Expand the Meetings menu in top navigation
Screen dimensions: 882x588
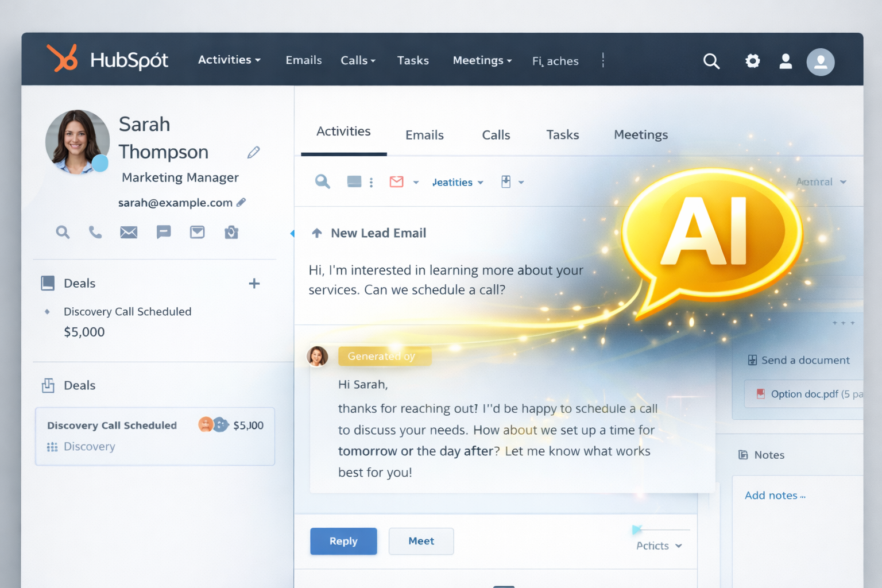[x=482, y=60]
